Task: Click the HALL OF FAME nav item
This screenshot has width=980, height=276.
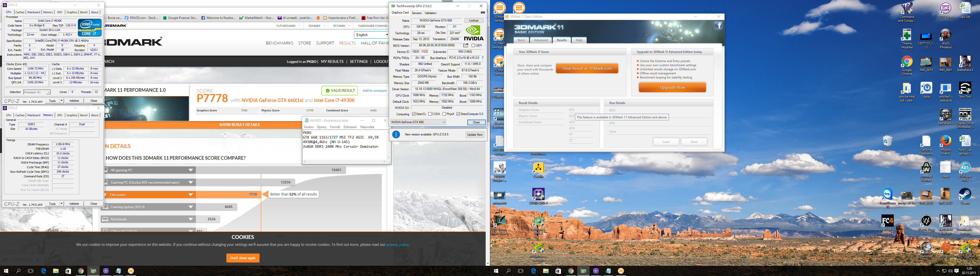Action: click(375, 43)
